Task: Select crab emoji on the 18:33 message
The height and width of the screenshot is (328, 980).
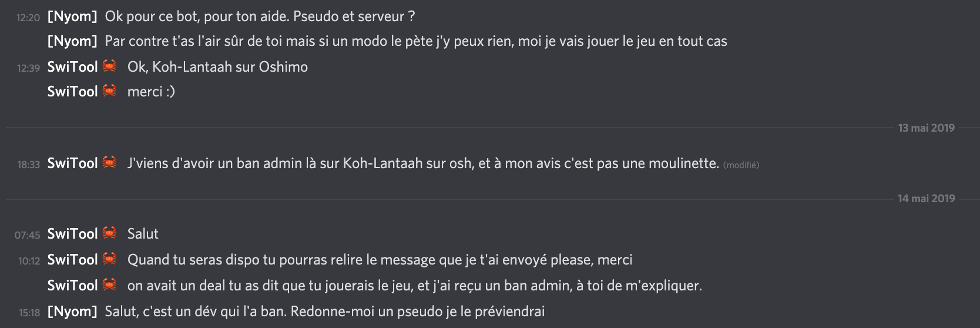Action: (109, 162)
